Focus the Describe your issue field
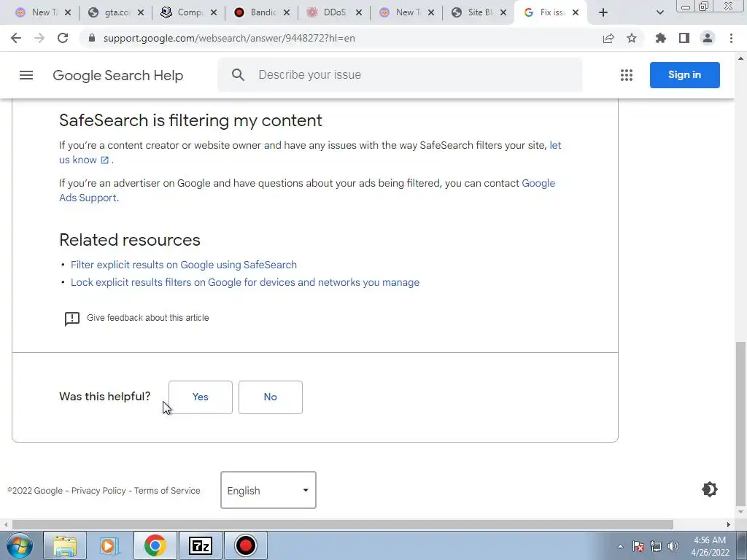This screenshot has height=560, width=747. pyautogui.click(x=400, y=75)
